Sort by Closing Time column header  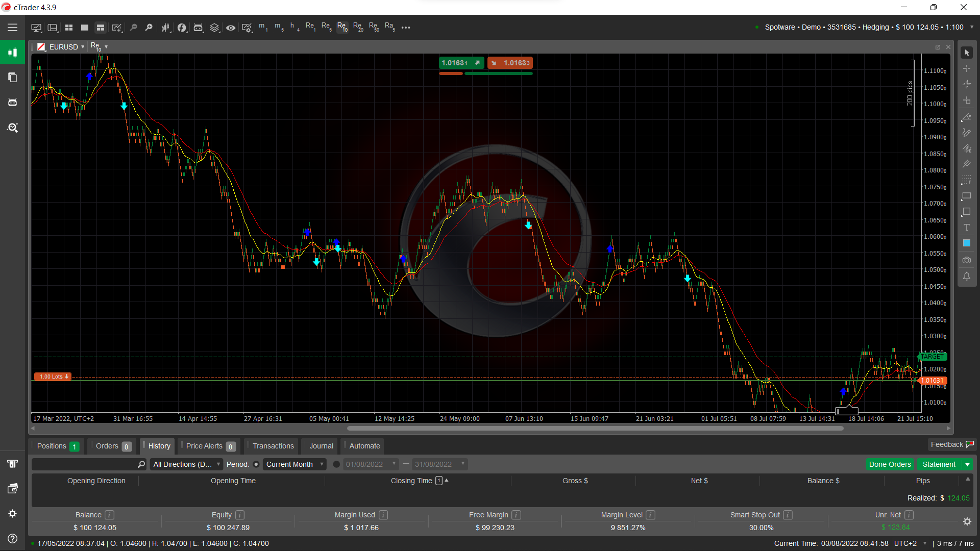coord(419,481)
